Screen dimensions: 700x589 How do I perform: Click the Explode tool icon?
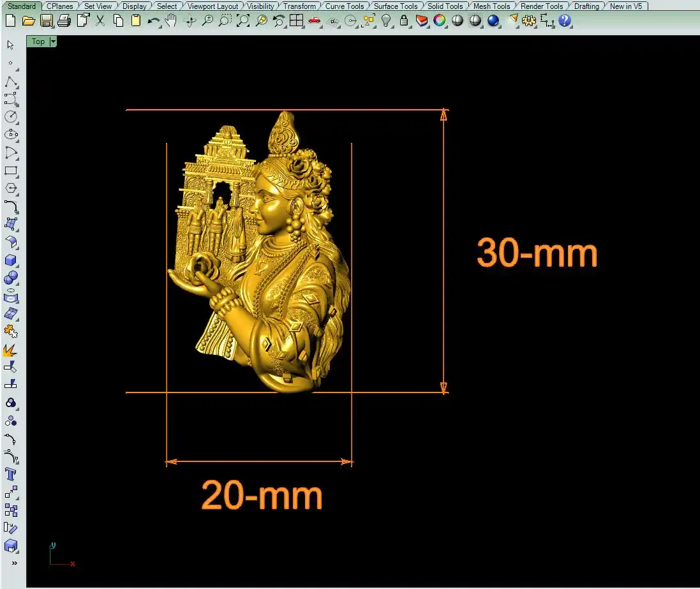(11, 350)
